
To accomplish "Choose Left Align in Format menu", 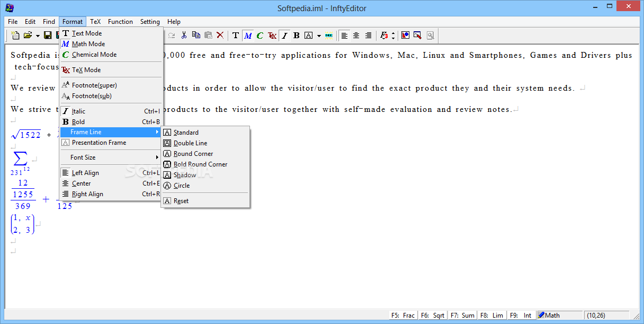I will 111,173.
